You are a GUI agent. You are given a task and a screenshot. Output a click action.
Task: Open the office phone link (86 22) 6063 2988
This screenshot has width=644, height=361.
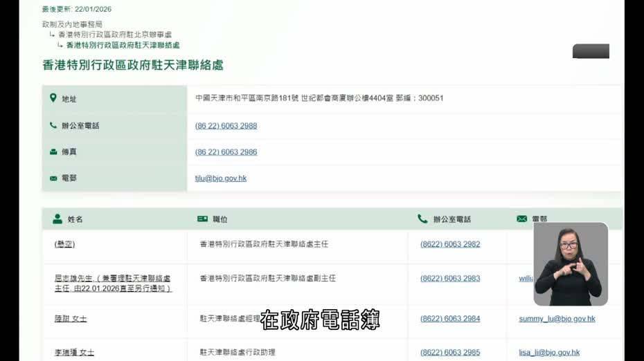pyautogui.click(x=226, y=126)
